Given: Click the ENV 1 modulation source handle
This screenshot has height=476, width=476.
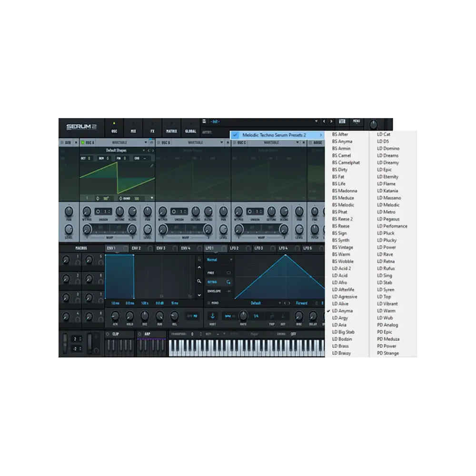Looking at the screenshot, I should [125, 248].
